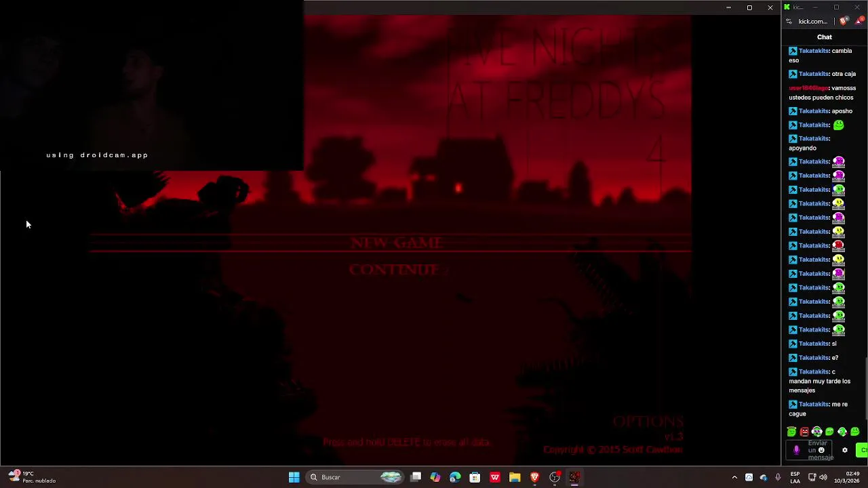Open File Explorer from the taskbar
Viewport: 868px width, 488px height.
(x=515, y=477)
